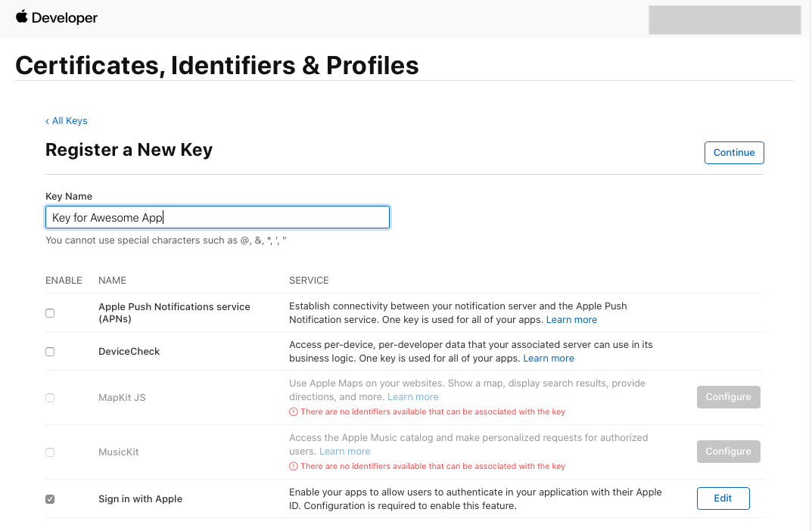Click the Apple Developer logo
Viewport: 812px width, 531px height.
pos(56,17)
